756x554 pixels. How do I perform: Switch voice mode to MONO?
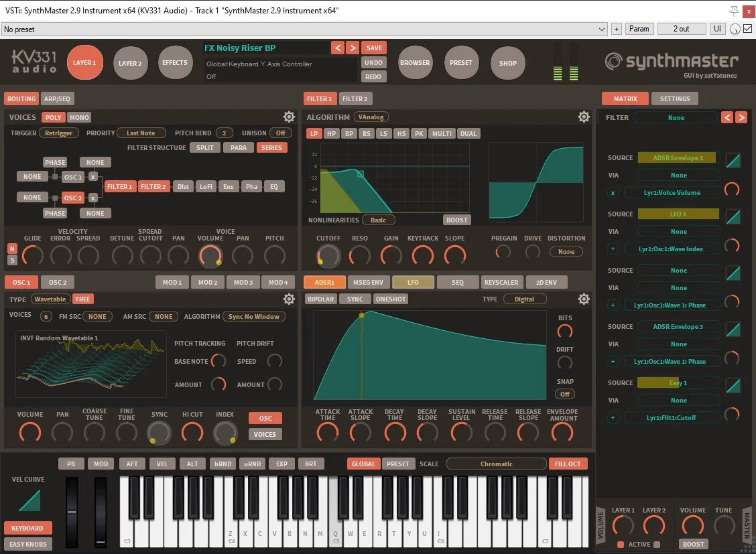[x=79, y=117]
